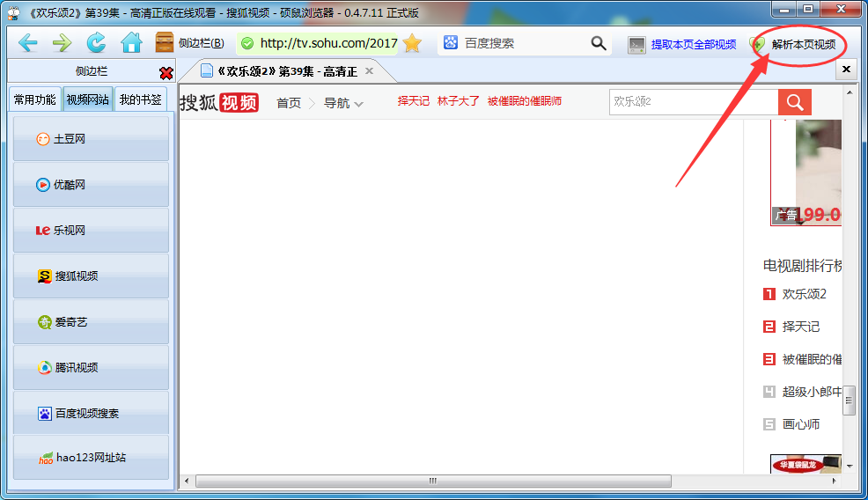This screenshot has width=868, height=500.
Task: Click the green Forward arrow
Action: (62, 42)
